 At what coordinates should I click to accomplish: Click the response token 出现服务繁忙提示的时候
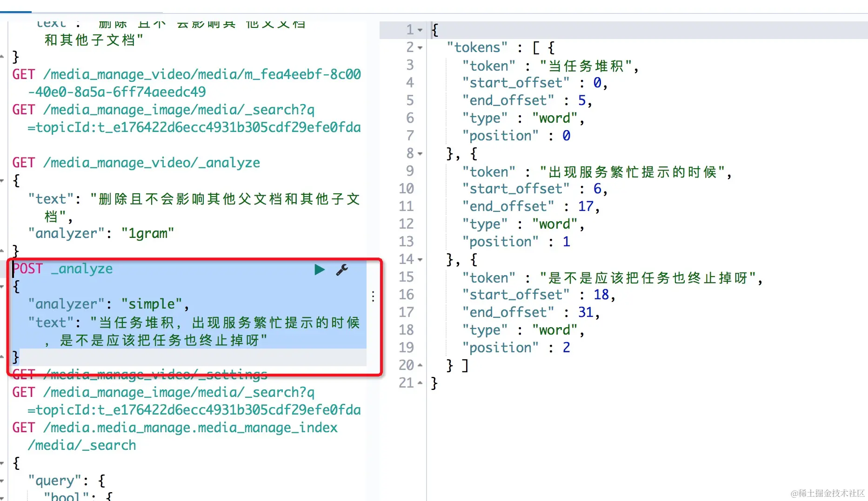pyautogui.click(x=633, y=172)
